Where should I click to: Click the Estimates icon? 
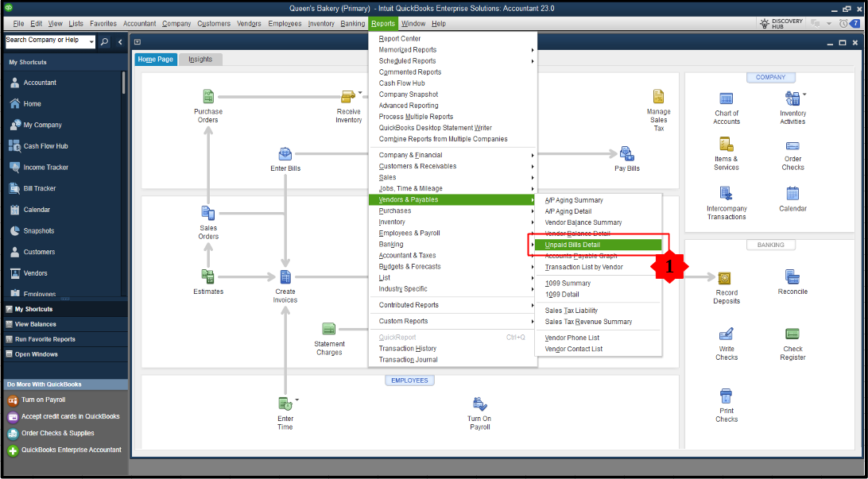tap(208, 276)
